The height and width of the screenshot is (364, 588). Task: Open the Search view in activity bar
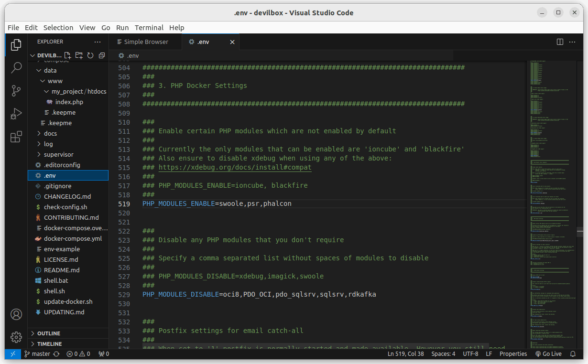pyautogui.click(x=16, y=67)
